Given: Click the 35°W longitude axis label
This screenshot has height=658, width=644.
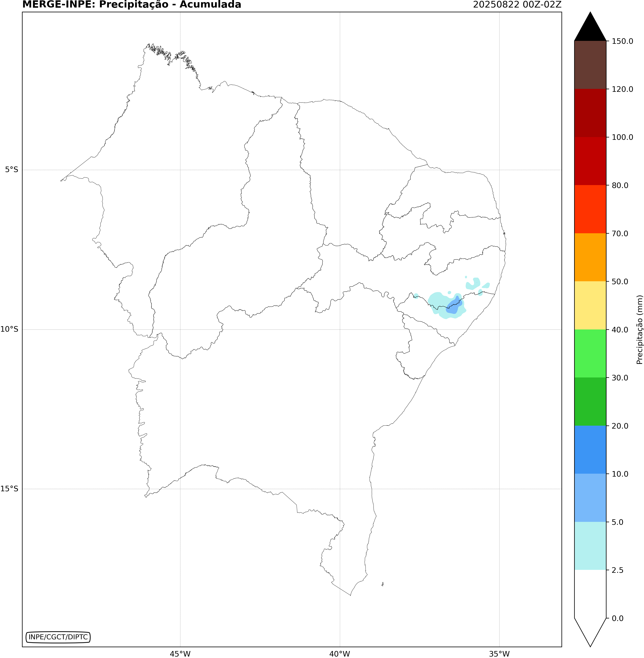Looking at the screenshot, I should (499, 654).
